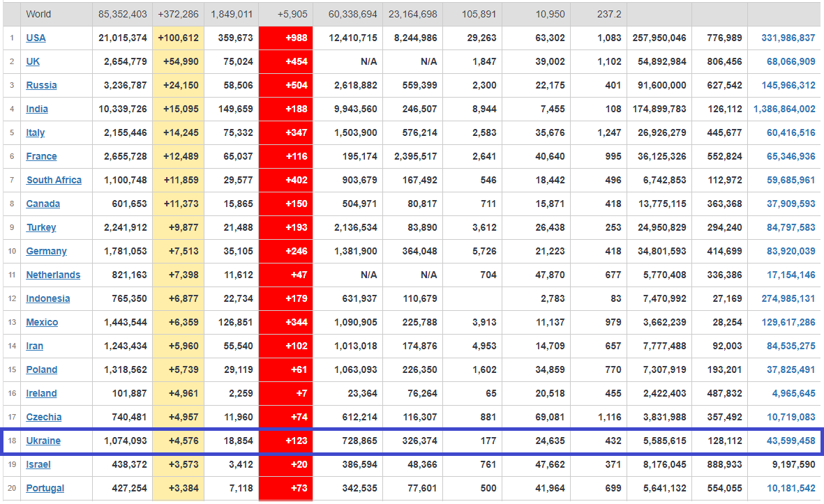824x504 pixels.
Task: Click the UK country link
Action: [x=33, y=61]
